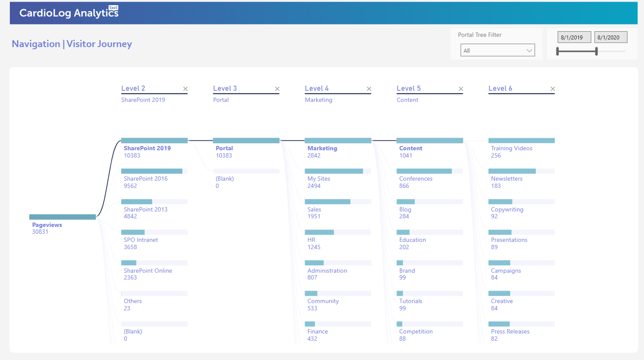This screenshot has height=360, width=644.
Task: Click the CardioLog Analytics logo
Action: (69, 12)
